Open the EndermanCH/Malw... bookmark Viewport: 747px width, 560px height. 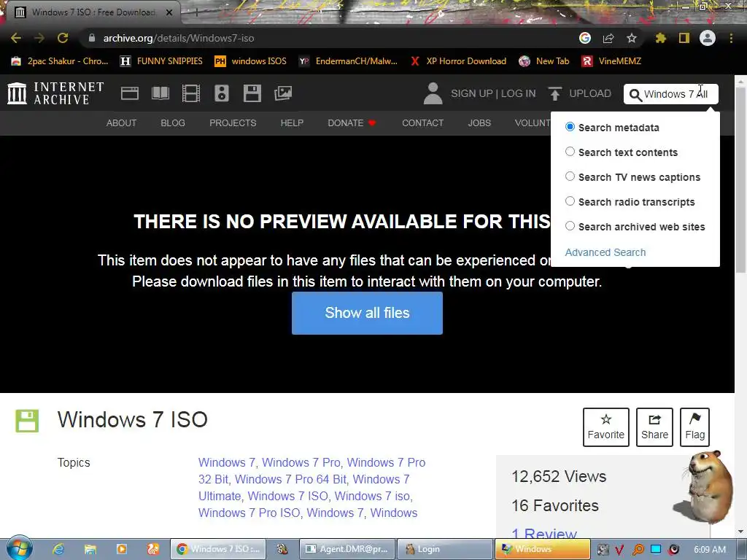click(348, 61)
